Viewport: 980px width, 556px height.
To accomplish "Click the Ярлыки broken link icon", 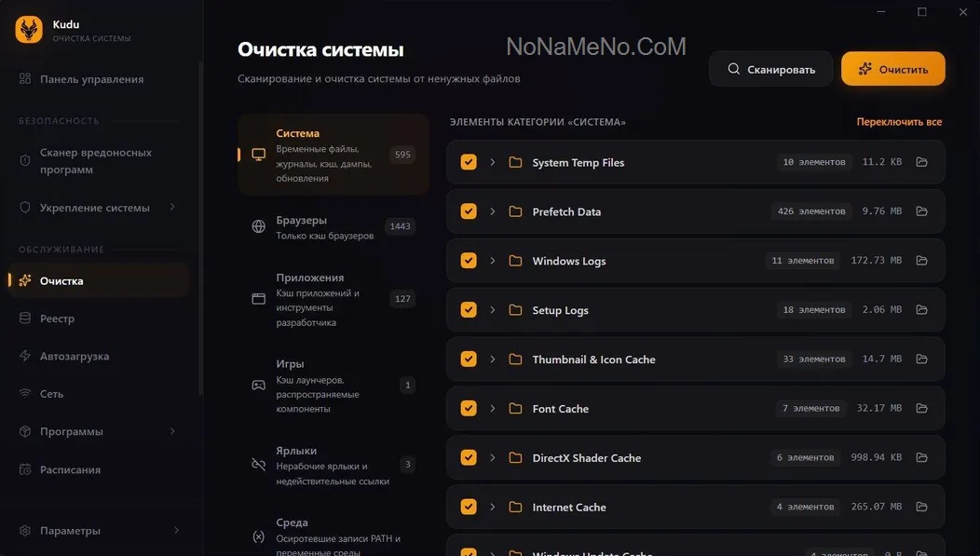I will coord(259,464).
